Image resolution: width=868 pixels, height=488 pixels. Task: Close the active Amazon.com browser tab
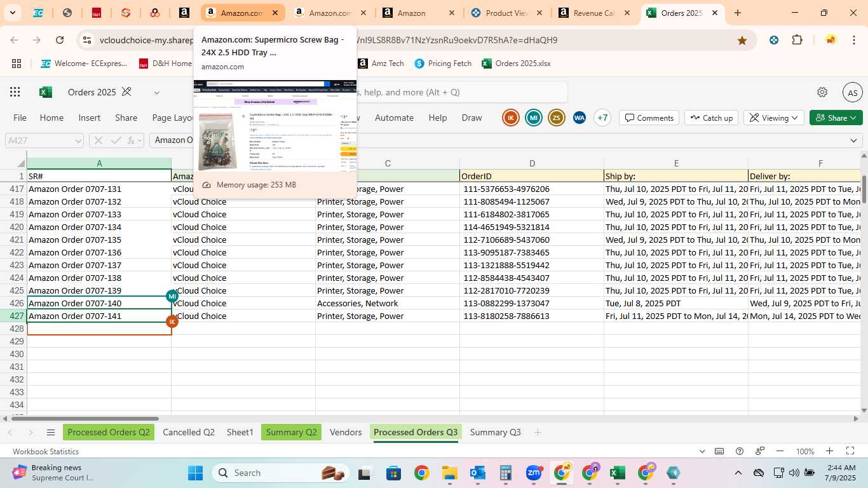pyautogui.click(x=275, y=13)
